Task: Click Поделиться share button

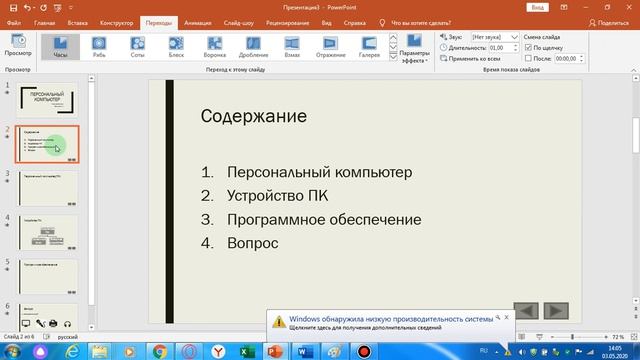Action: (609, 23)
